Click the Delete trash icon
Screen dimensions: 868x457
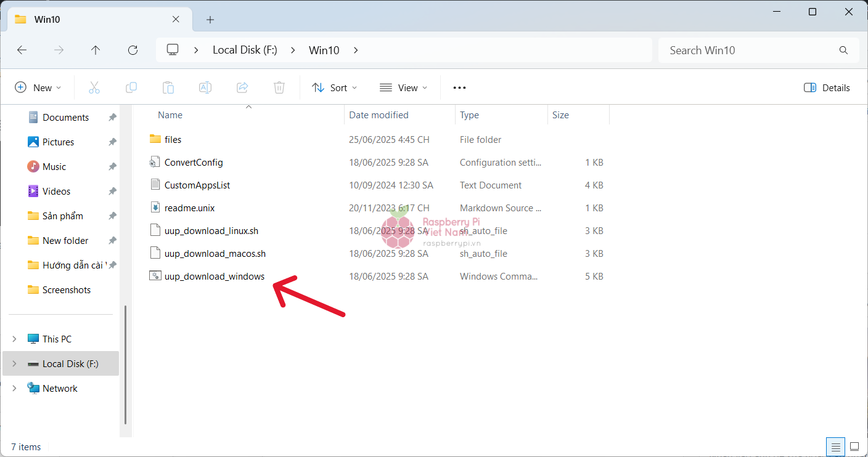279,87
